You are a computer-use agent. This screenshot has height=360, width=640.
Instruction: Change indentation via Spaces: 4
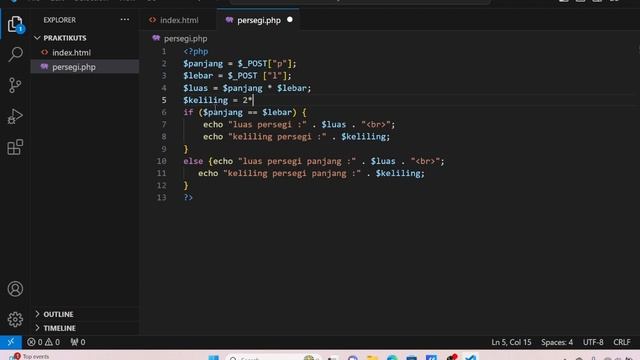point(557,342)
